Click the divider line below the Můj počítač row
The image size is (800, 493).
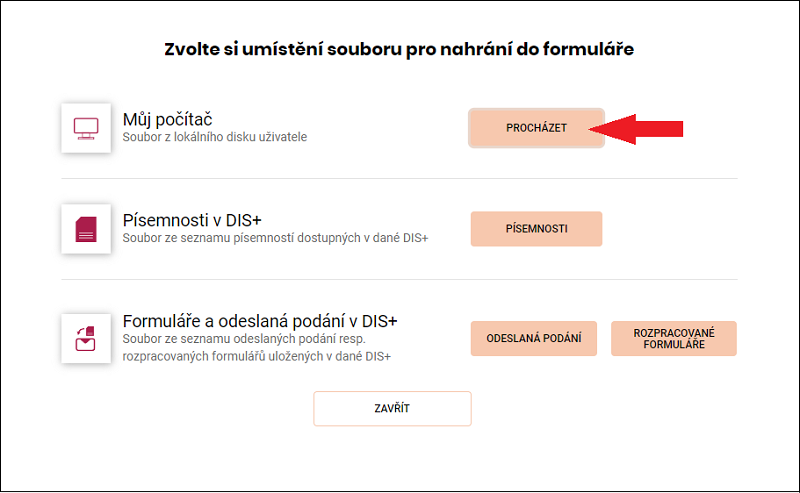[x=399, y=179]
